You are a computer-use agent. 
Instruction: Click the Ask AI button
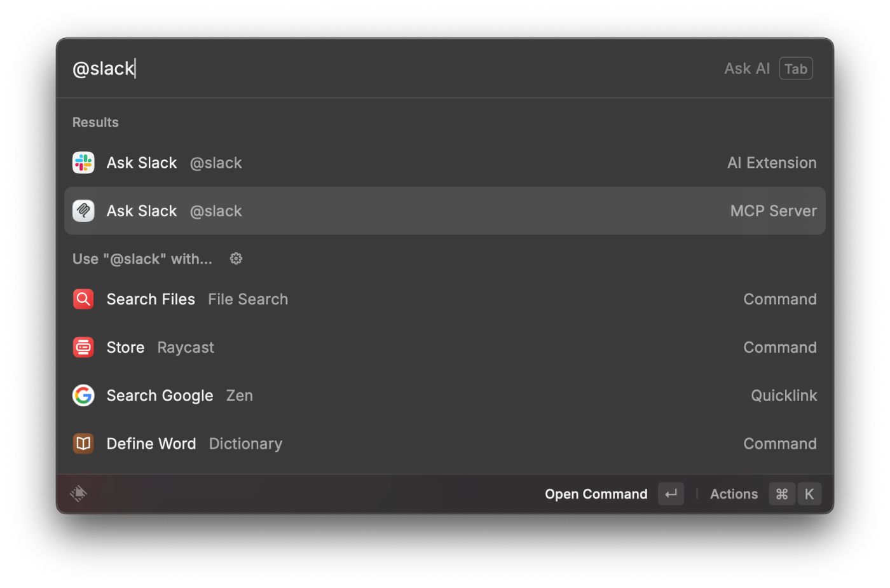pos(747,69)
